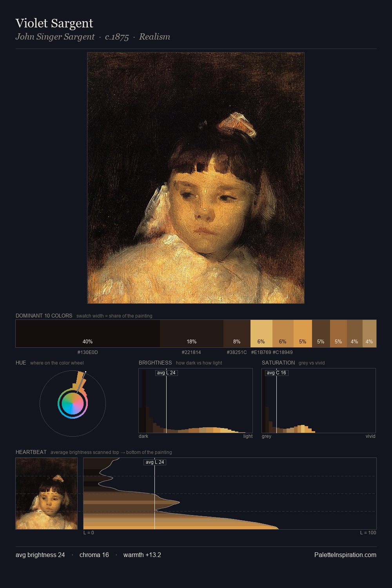Click the #E1B769 hex label
The image size is (392, 588).
(261, 352)
